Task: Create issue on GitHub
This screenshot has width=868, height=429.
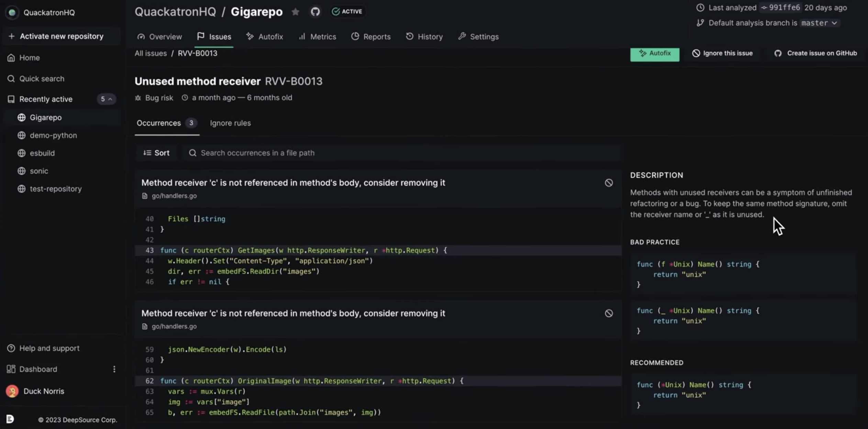Action: tap(815, 53)
